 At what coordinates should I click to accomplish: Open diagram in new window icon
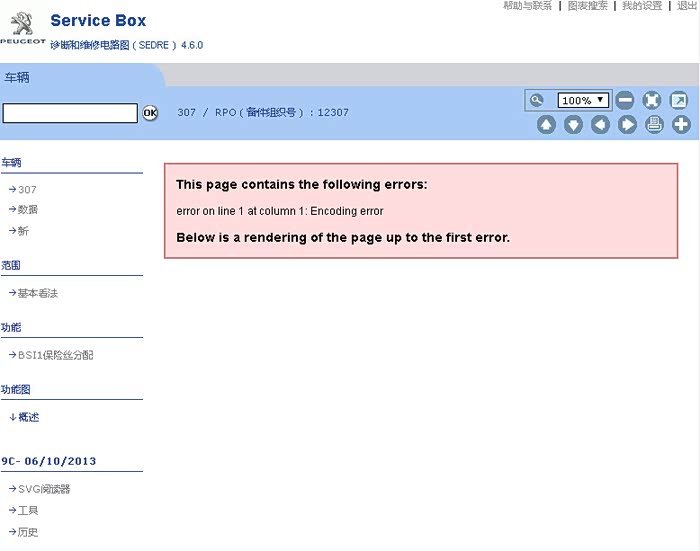tap(679, 100)
